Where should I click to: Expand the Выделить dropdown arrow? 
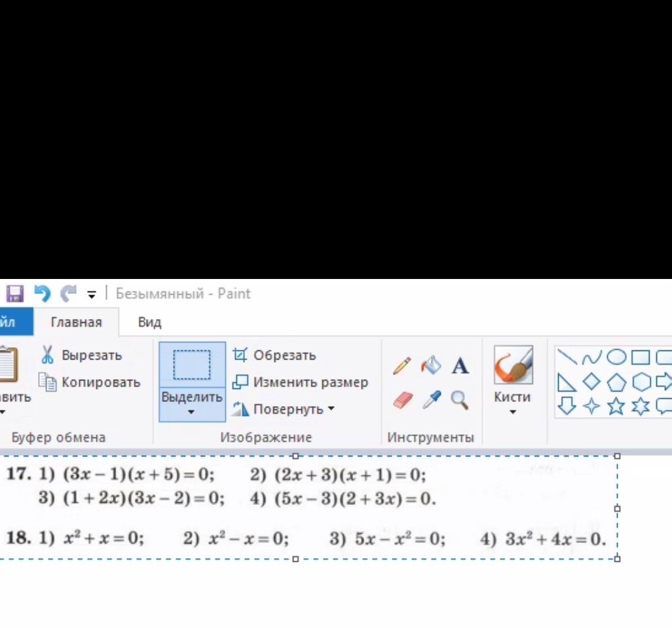(191, 412)
